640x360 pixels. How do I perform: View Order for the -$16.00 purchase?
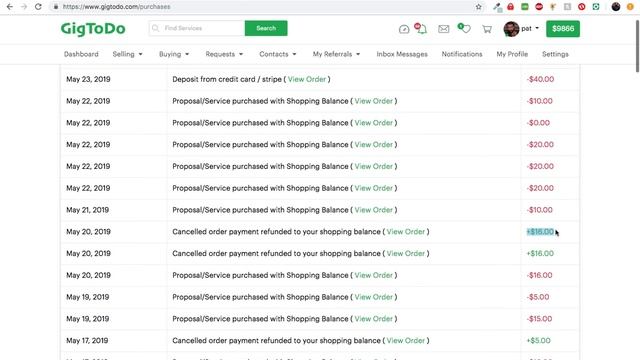tap(373, 275)
